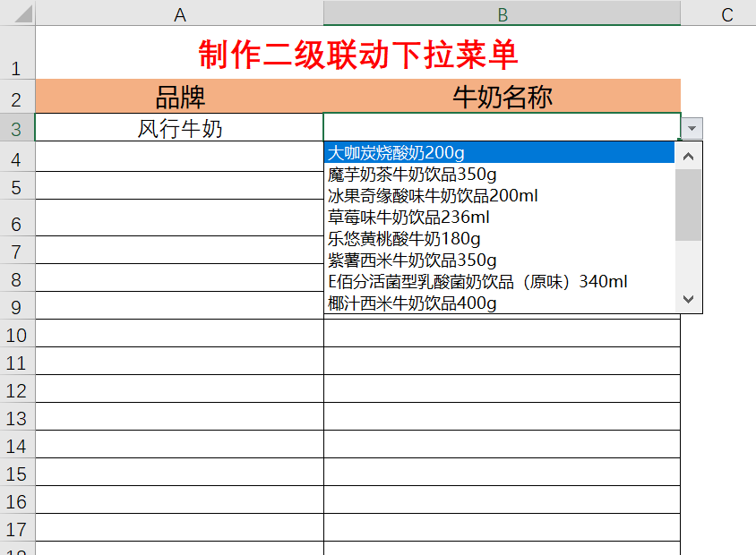
Task: Pick 冰果奇缘酸味牛奶饮品200ml from the list
Action: (499, 196)
